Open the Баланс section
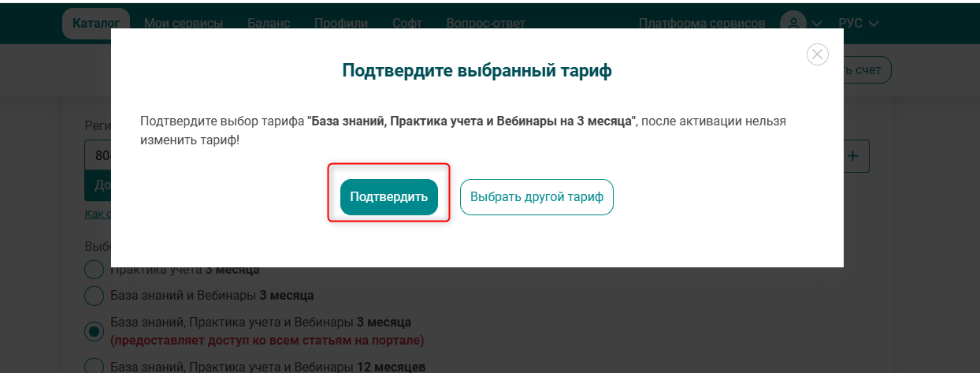Screen dimensions: 980x373 pyautogui.click(x=269, y=24)
